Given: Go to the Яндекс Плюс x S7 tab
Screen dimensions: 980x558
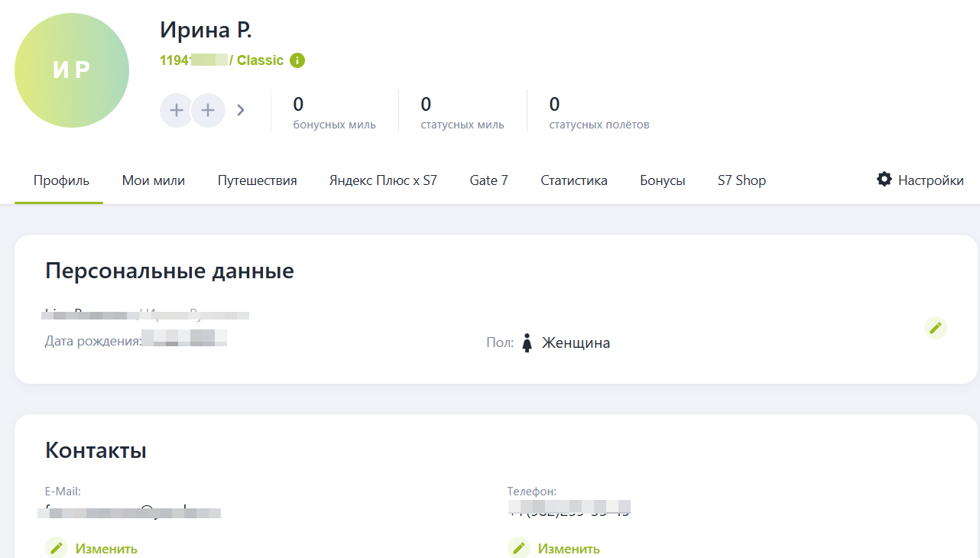Looking at the screenshot, I should (x=383, y=180).
